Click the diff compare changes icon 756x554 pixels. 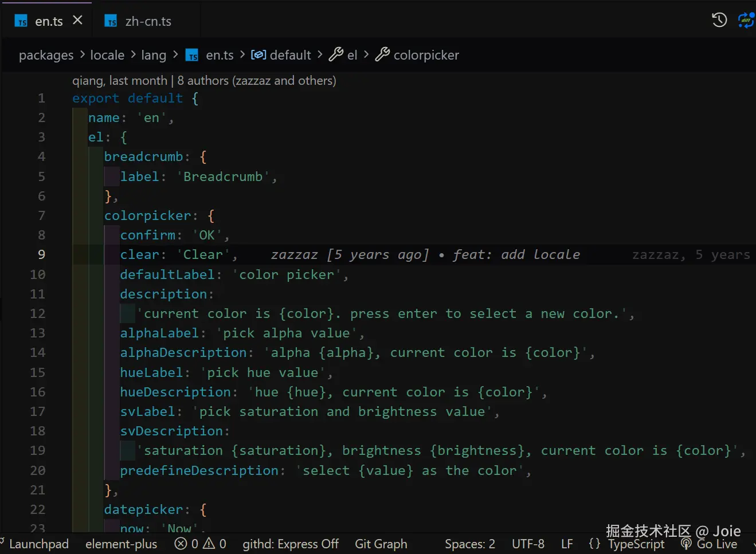pos(746,21)
